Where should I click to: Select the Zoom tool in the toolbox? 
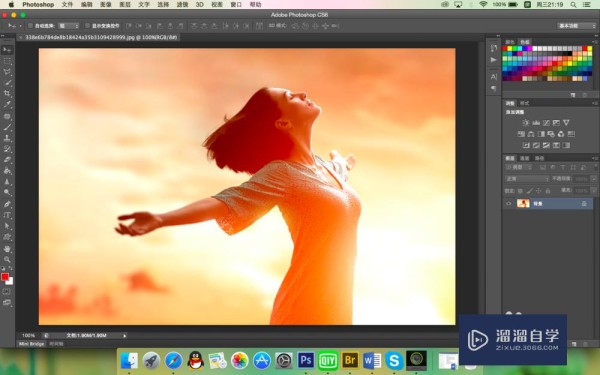[x=7, y=259]
